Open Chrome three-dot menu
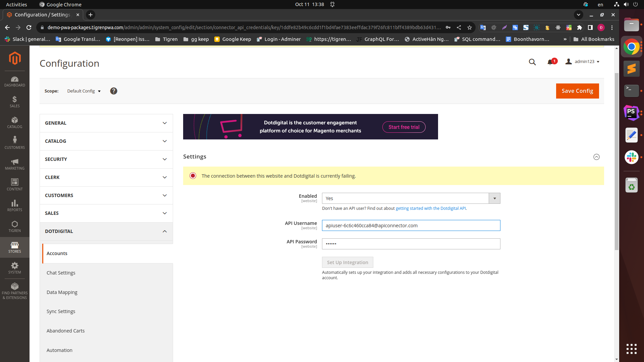The width and height of the screenshot is (644, 362). click(x=612, y=27)
